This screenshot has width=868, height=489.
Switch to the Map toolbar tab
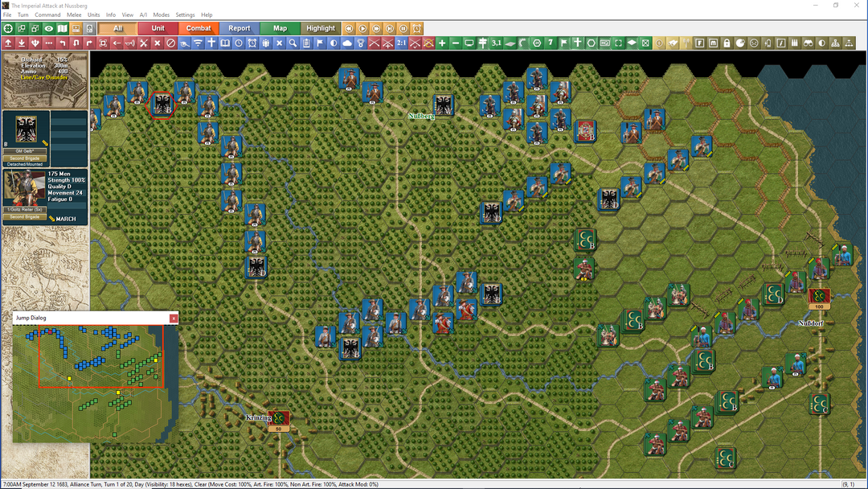pyautogui.click(x=280, y=28)
